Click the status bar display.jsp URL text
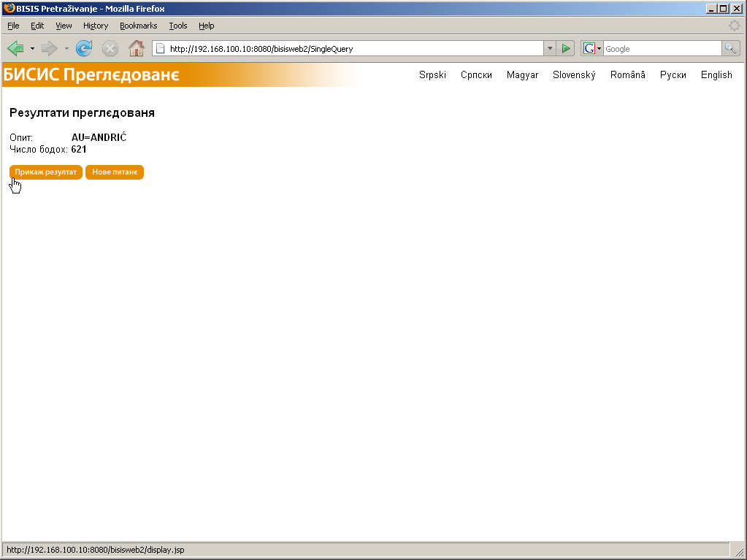The height and width of the screenshot is (560, 747). tap(95, 550)
